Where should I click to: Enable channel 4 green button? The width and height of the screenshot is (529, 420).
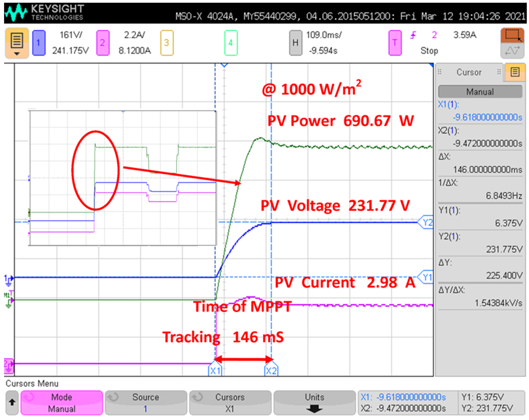pyautogui.click(x=231, y=43)
